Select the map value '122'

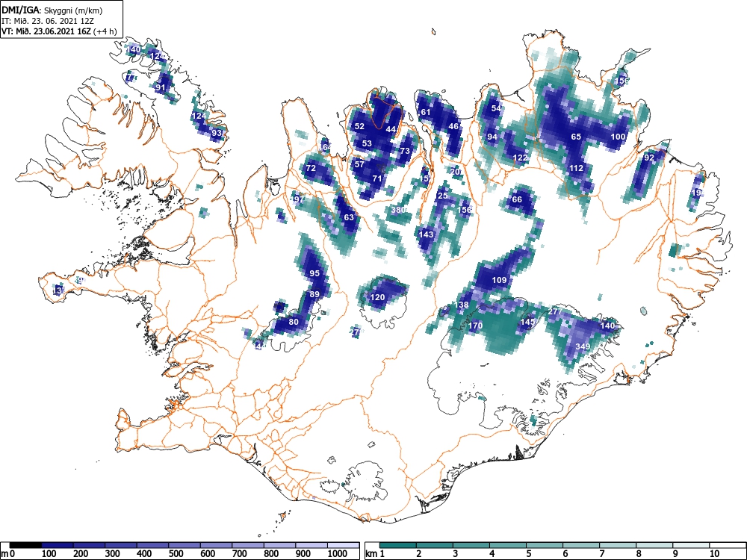520,158
